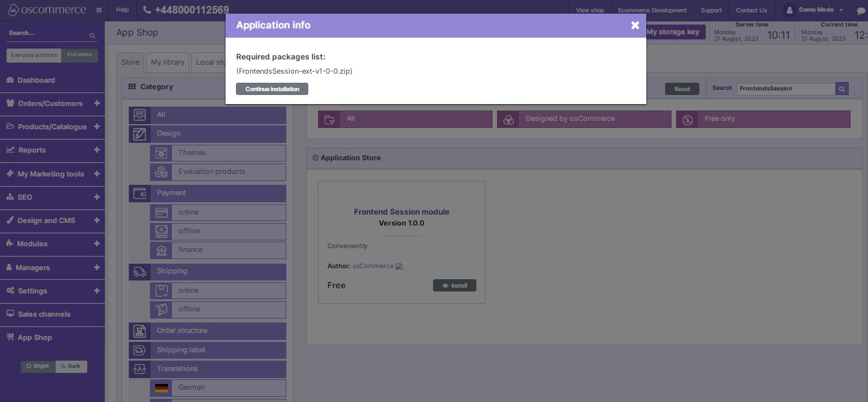Image resolution: width=868 pixels, height=402 pixels.
Task: Select the Orders/Customers sidebar icon
Action: [x=11, y=103]
